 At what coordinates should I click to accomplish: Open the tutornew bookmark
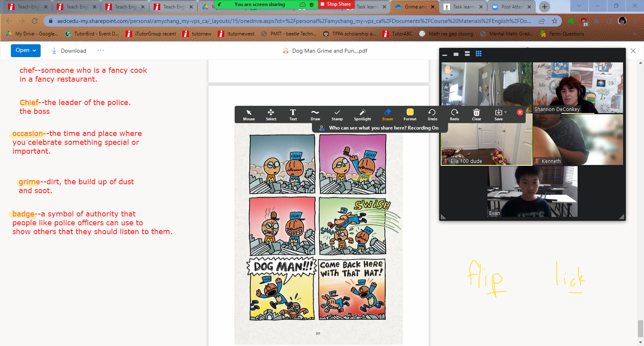pyautogui.click(x=197, y=34)
